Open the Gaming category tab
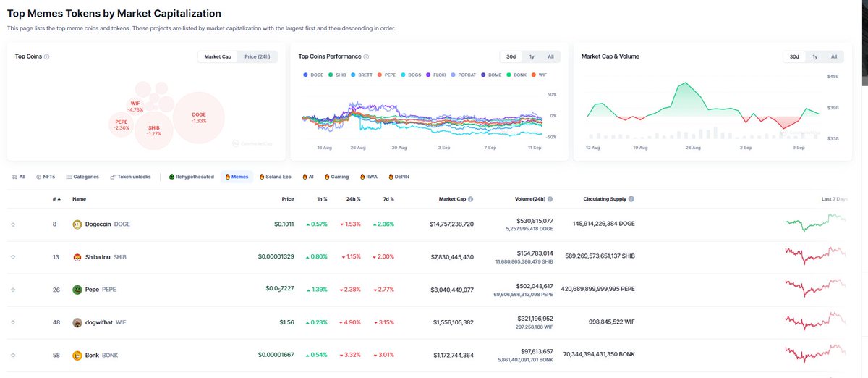The height and width of the screenshot is (378, 868). [337, 177]
